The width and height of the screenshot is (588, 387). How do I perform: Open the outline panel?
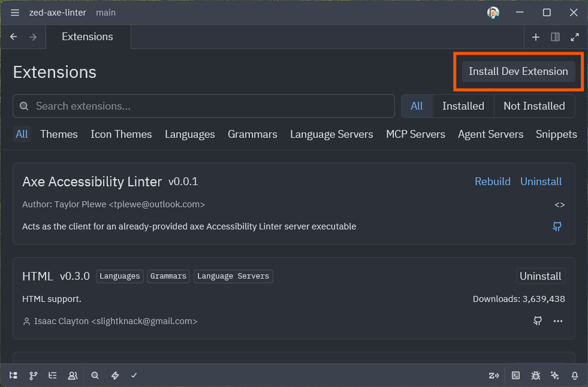(x=52, y=376)
